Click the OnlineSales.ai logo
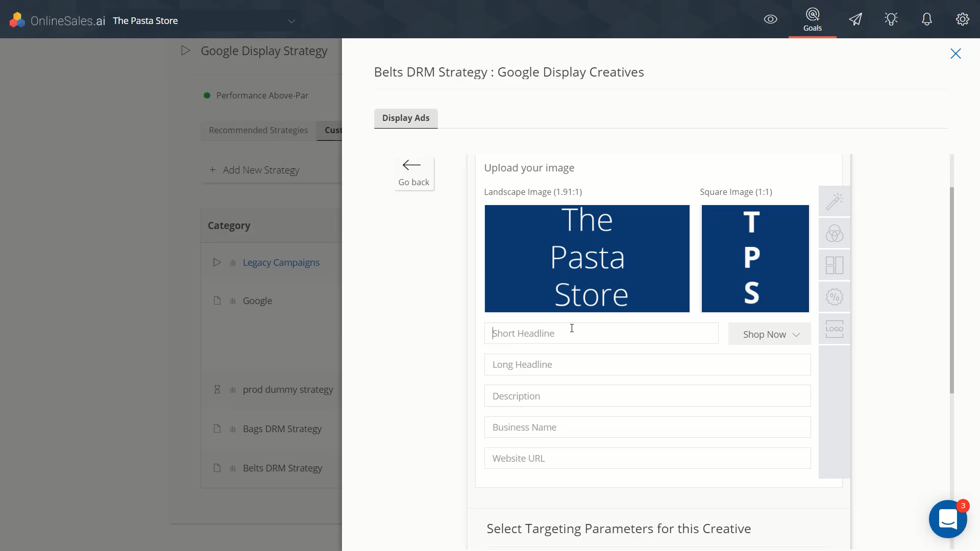The width and height of the screenshot is (980, 551). (x=57, y=20)
